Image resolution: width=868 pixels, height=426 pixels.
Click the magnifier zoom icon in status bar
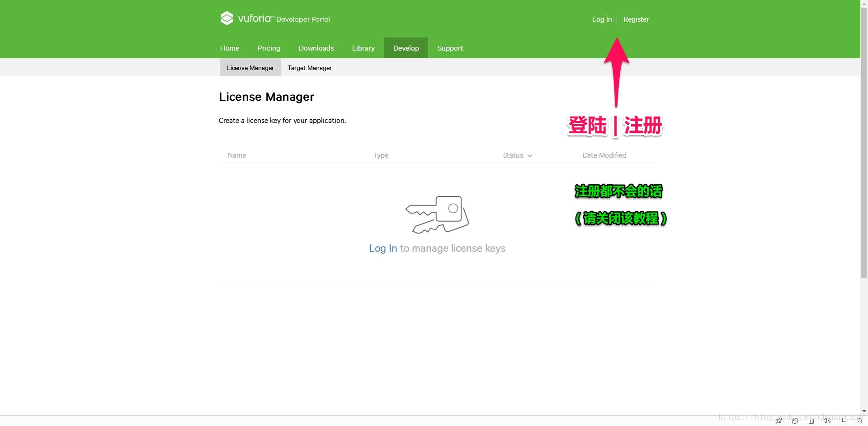[860, 421]
